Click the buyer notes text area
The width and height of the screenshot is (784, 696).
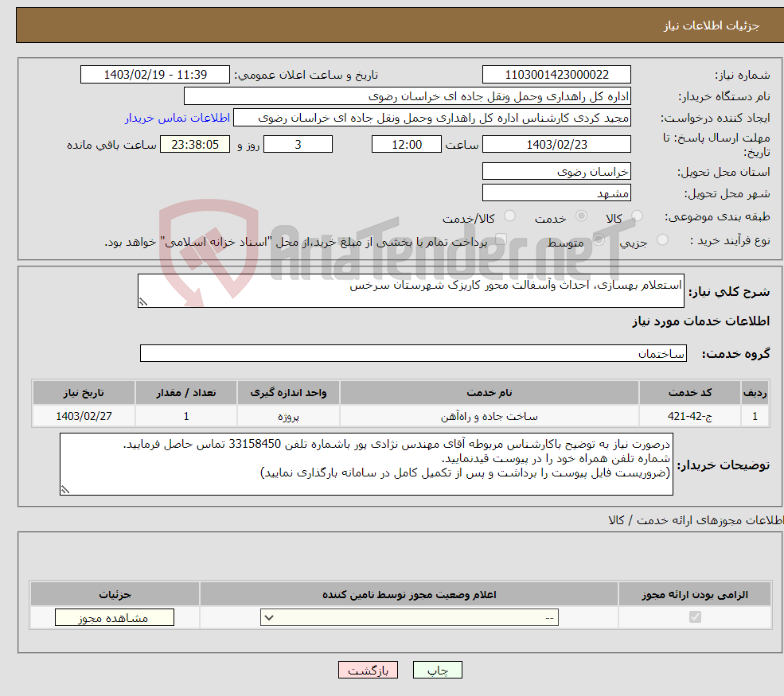pos(366,465)
